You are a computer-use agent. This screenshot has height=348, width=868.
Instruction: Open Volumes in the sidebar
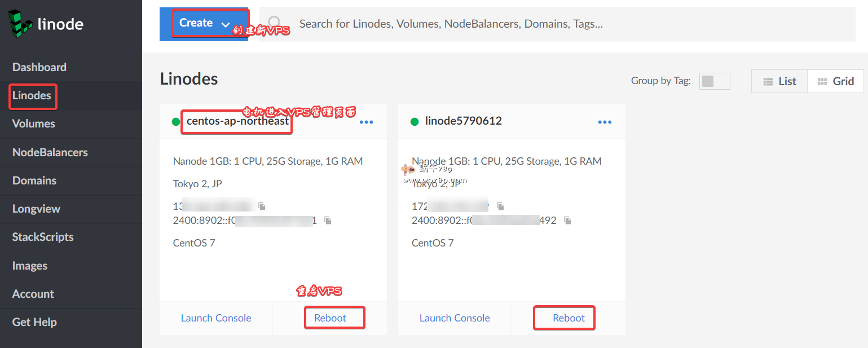coord(34,124)
